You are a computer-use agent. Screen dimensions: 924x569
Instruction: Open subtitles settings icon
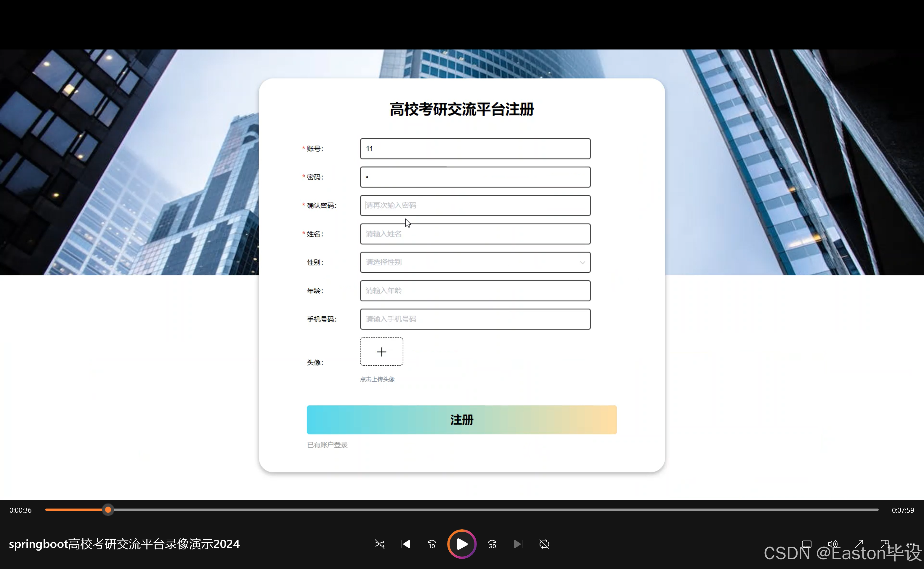(806, 544)
